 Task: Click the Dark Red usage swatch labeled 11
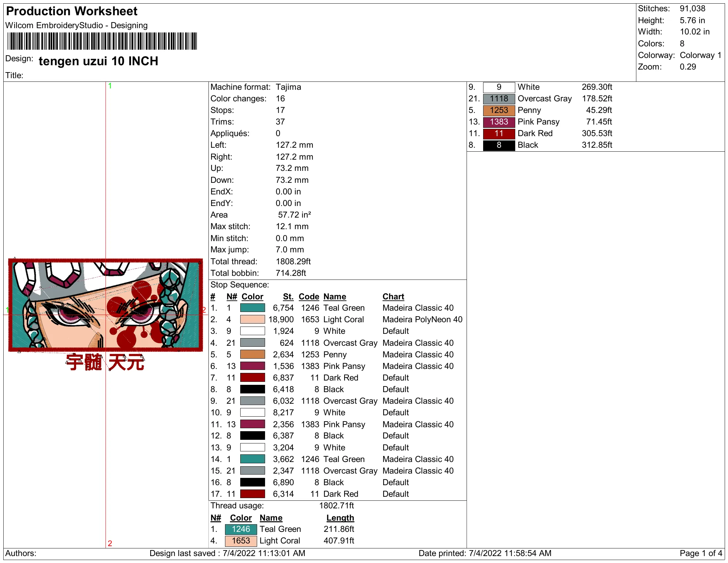[x=499, y=134]
